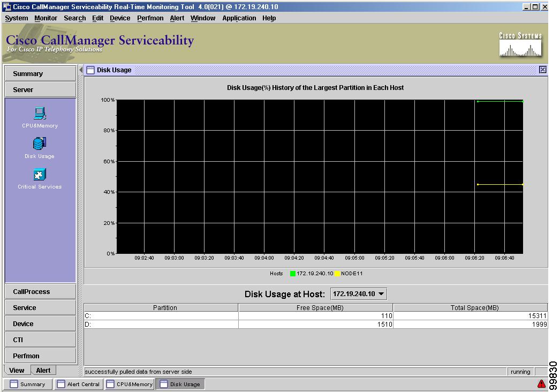Screen dimensions: 560x392
Task: Open the Perfmon menu in menu bar
Action: click(x=150, y=18)
